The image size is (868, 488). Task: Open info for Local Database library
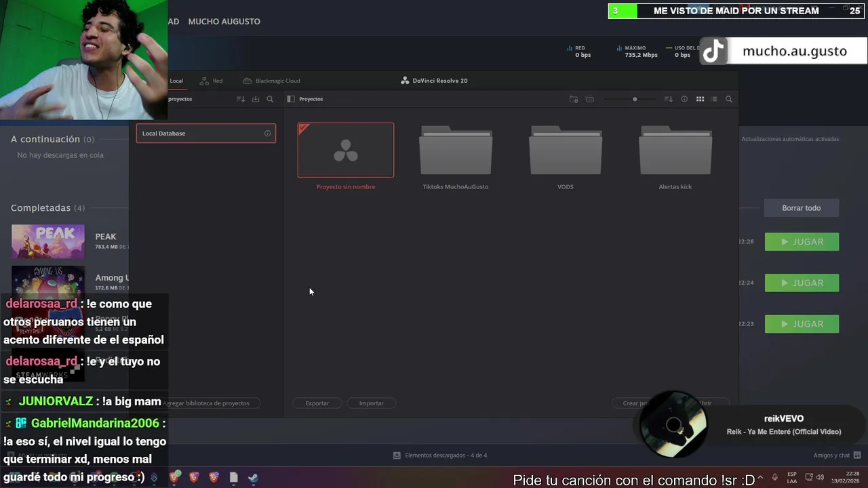(267, 134)
